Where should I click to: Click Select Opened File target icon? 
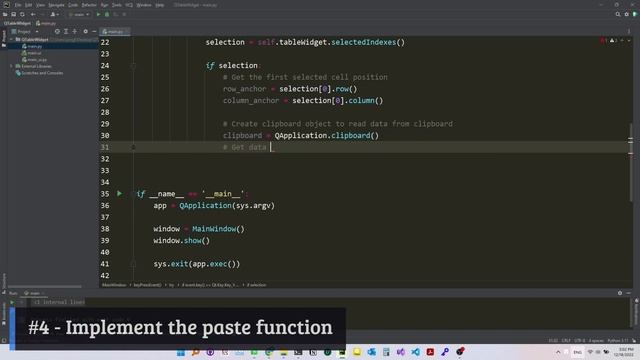[x=57, y=31]
